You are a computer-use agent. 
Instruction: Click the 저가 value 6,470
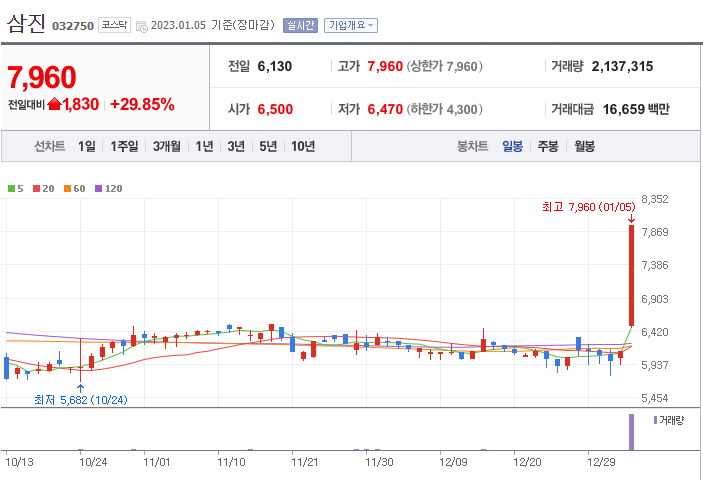[385, 109]
